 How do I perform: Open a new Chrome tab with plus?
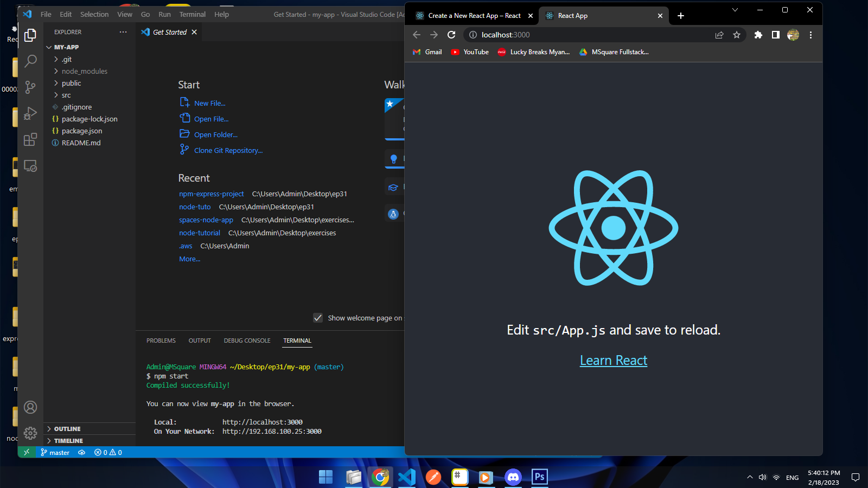pyautogui.click(x=681, y=16)
